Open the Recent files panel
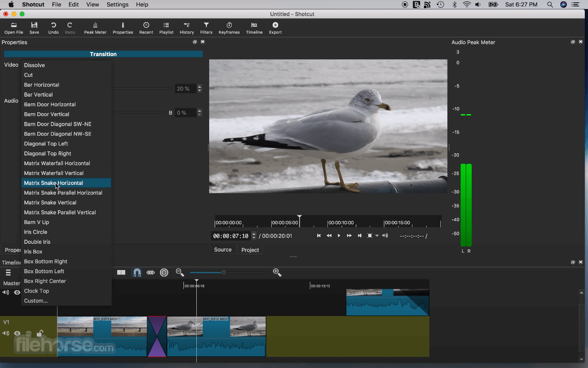Viewport: 588px width, 368px height. coord(146,28)
